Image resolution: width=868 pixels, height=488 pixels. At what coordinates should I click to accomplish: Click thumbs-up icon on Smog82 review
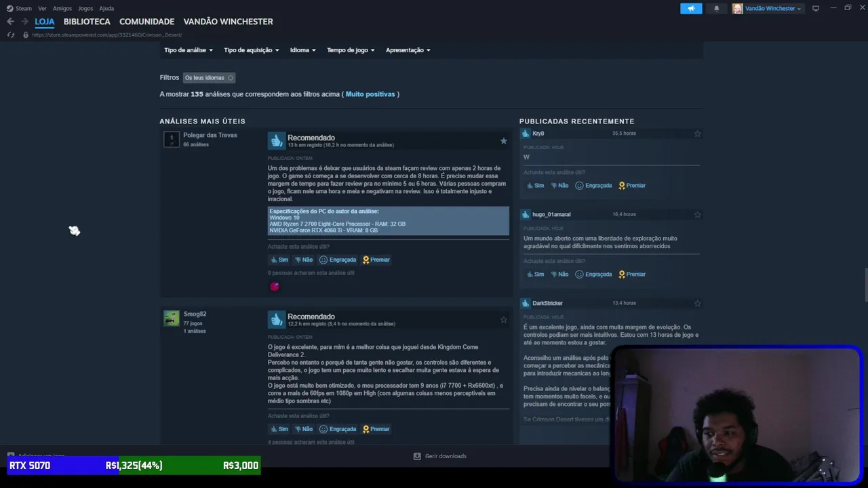277,319
